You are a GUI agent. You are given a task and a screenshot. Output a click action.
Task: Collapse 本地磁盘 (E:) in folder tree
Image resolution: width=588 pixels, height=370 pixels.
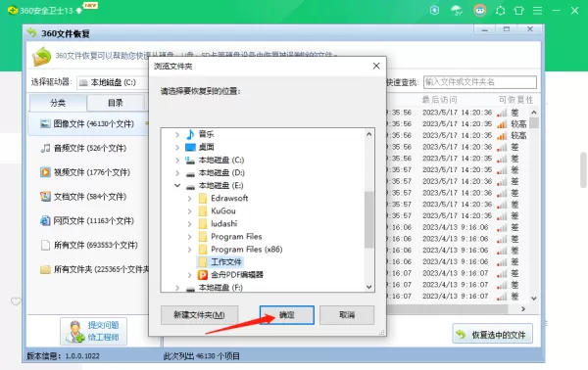pos(177,185)
